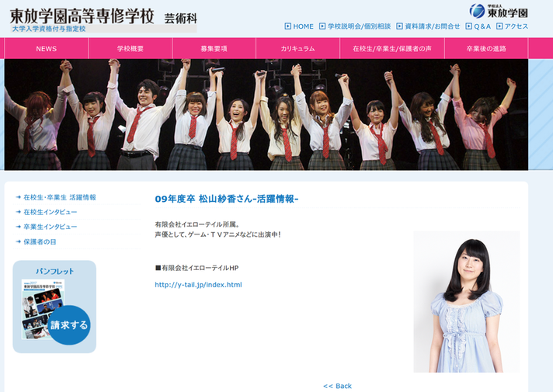
Task: Open 保護者の目 sidebar link
Action: pyautogui.click(x=40, y=242)
